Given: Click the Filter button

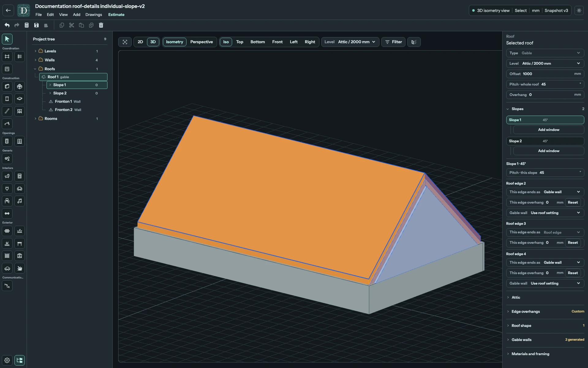Looking at the screenshot, I should [393, 42].
